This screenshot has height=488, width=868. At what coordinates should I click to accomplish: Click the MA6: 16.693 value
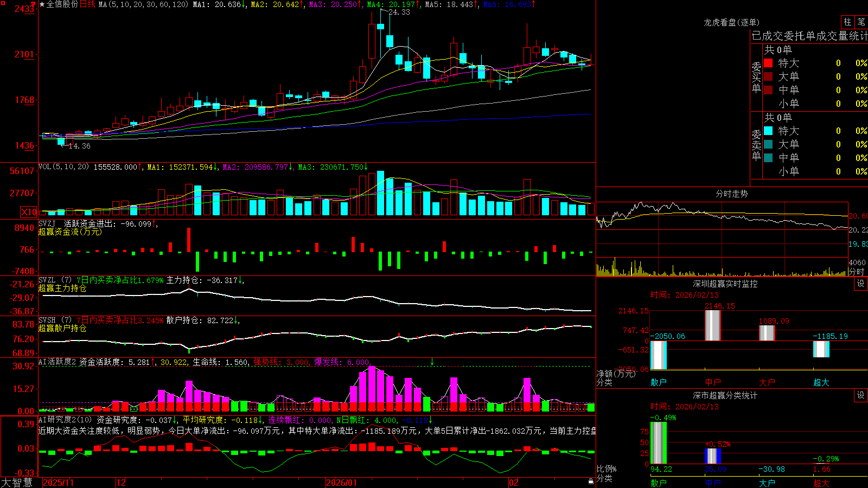click(509, 4)
